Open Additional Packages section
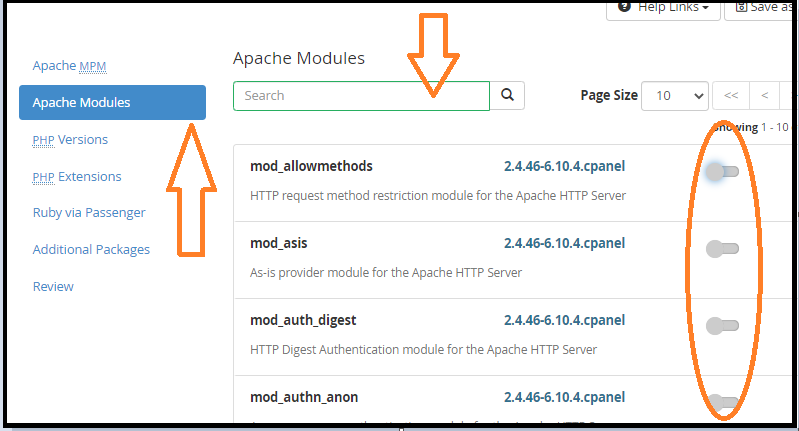Viewport: 799px width, 431px height. coord(91,250)
